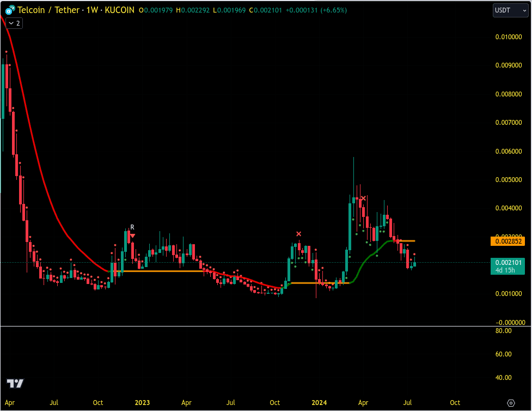The width and height of the screenshot is (532, 411).
Task: Select the open value O0.001979
Action: (156, 10)
